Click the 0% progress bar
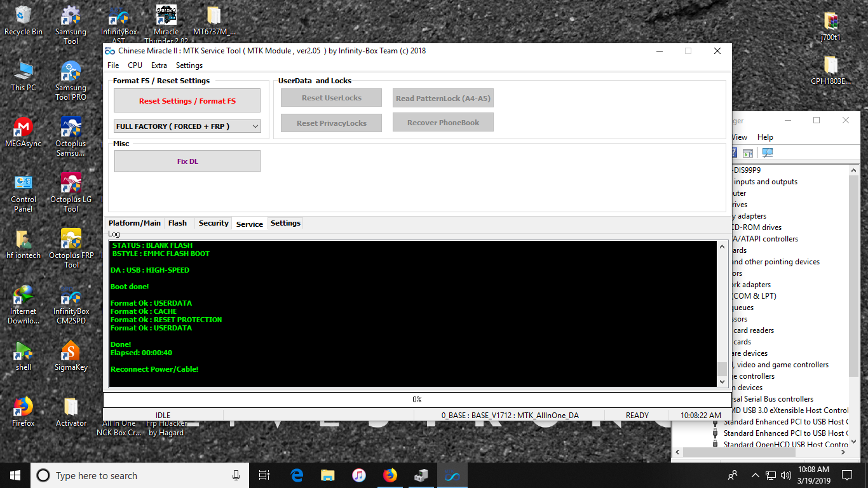Viewport: 868px width, 488px height. click(x=417, y=400)
